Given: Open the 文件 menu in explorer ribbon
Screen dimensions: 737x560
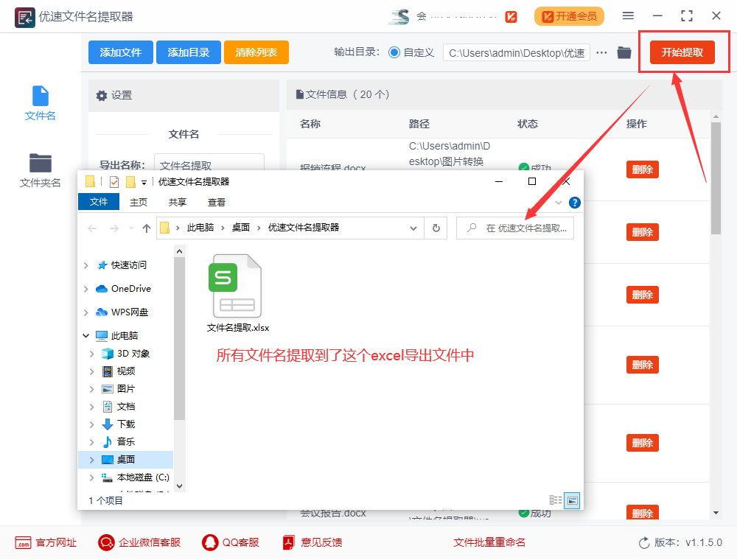Looking at the screenshot, I should point(99,201).
